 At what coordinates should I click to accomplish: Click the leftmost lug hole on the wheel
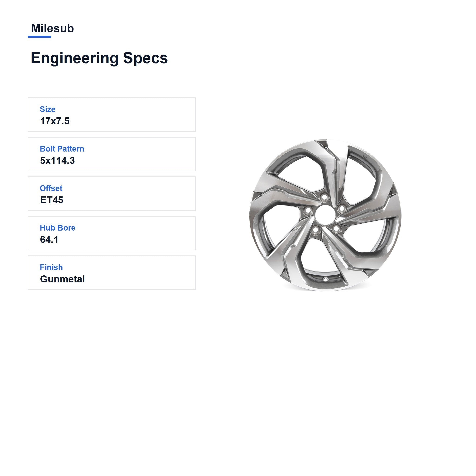pyautogui.click(x=308, y=210)
